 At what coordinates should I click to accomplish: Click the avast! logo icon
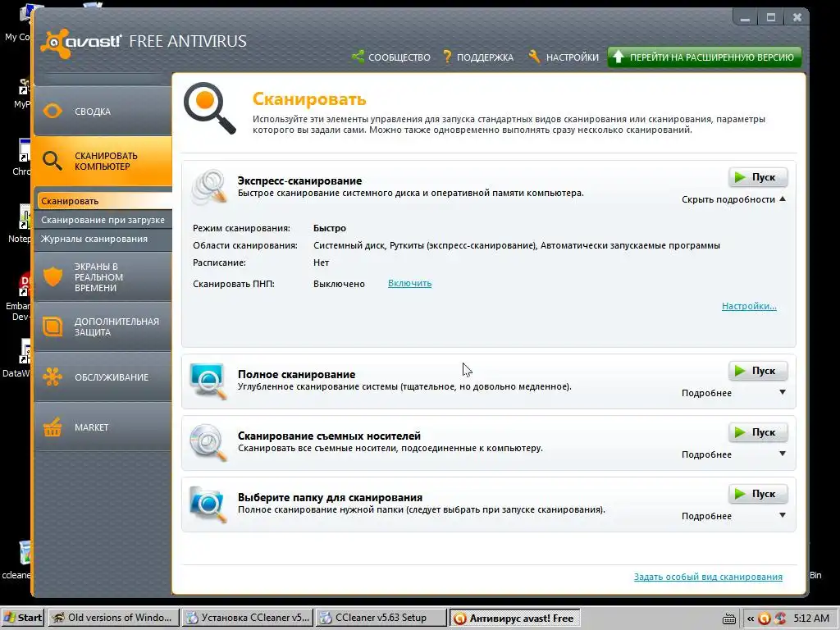click(56, 43)
